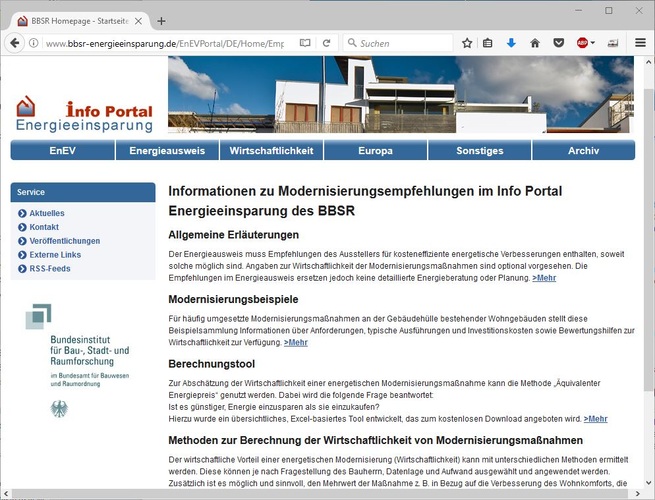Click the Pocket shield icon
The height and width of the screenshot is (500, 655).
point(559,43)
